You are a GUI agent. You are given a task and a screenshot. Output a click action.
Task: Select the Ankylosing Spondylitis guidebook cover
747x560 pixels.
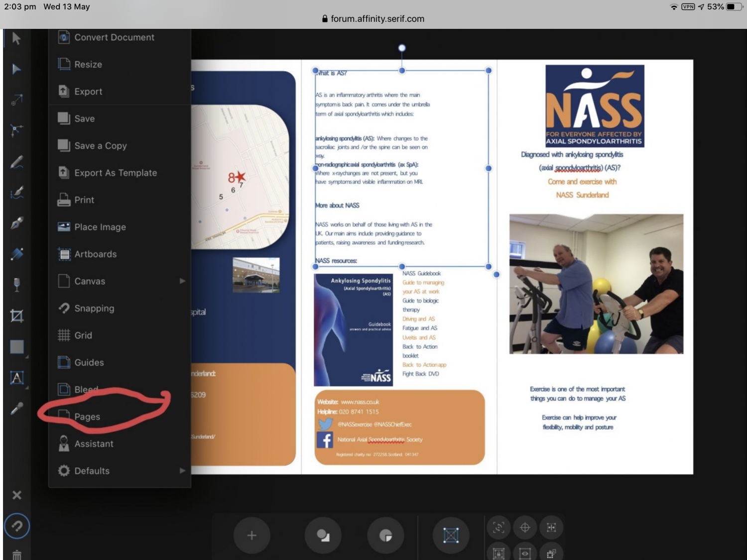(354, 330)
